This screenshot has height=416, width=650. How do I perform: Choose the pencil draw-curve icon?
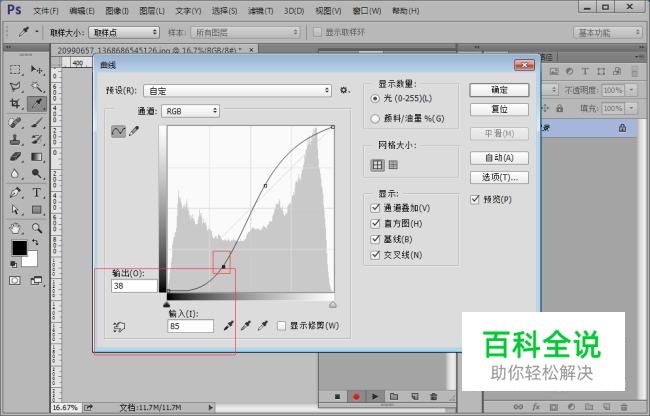pyautogui.click(x=134, y=131)
